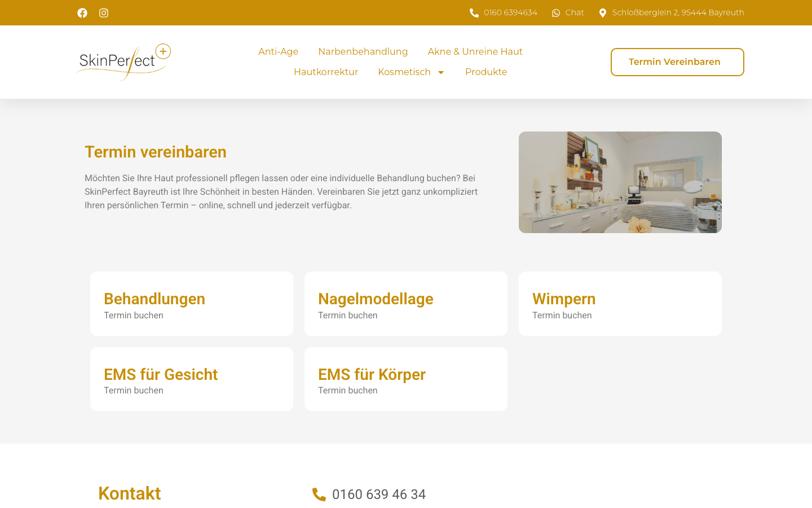812x508 pixels.
Task: Click Termin buchen under EMS für Körper
Action: pyautogui.click(x=348, y=391)
